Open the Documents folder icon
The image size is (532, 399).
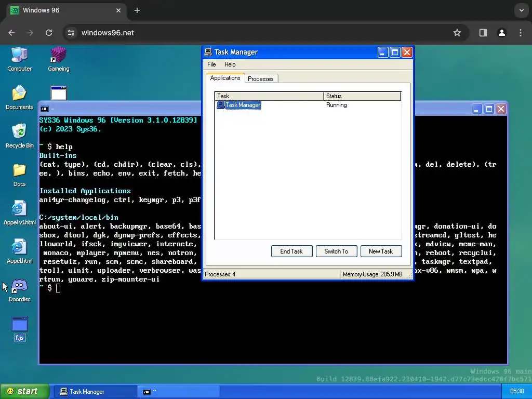(19, 98)
